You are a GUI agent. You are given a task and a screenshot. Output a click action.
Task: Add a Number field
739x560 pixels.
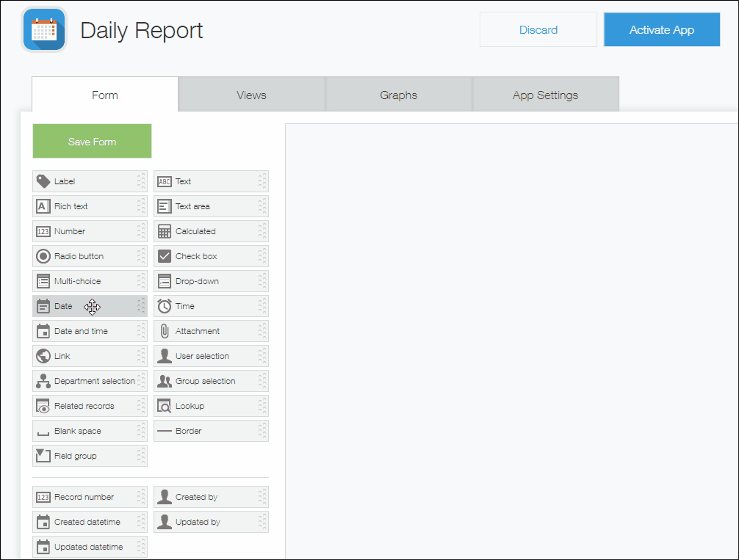[x=90, y=231]
